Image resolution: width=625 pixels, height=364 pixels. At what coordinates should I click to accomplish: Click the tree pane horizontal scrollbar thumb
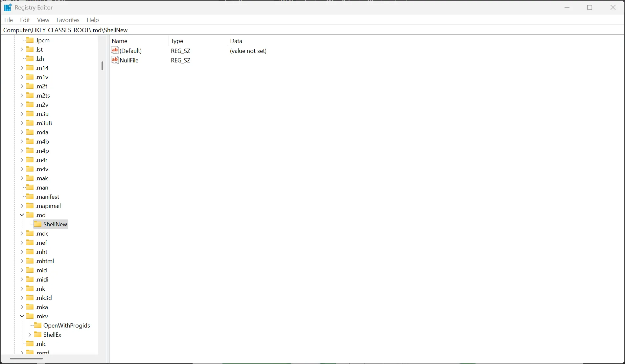pos(26,358)
